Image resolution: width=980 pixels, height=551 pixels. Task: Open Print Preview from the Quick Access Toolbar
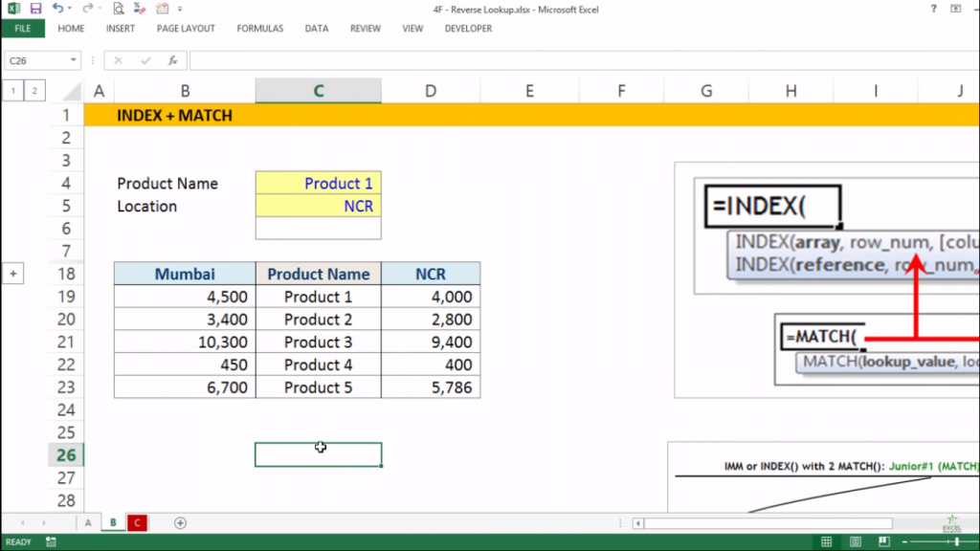pyautogui.click(x=119, y=8)
